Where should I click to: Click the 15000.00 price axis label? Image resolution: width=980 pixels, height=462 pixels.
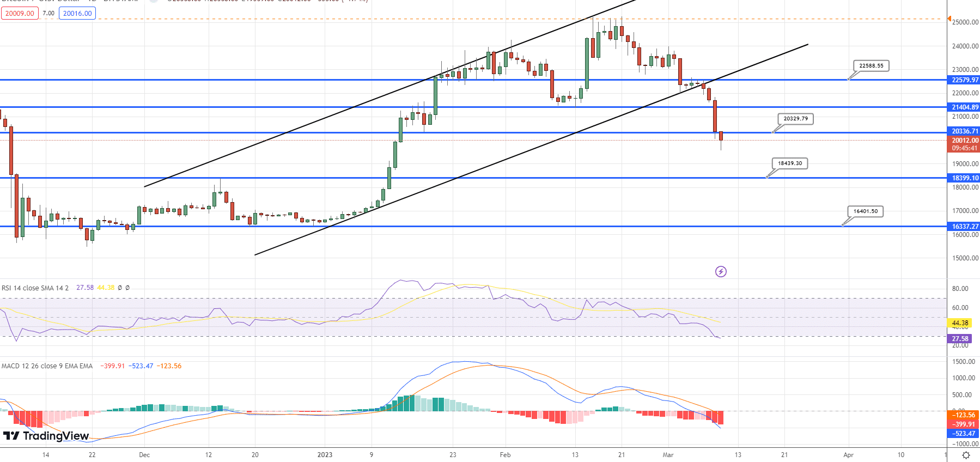click(x=965, y=258)
